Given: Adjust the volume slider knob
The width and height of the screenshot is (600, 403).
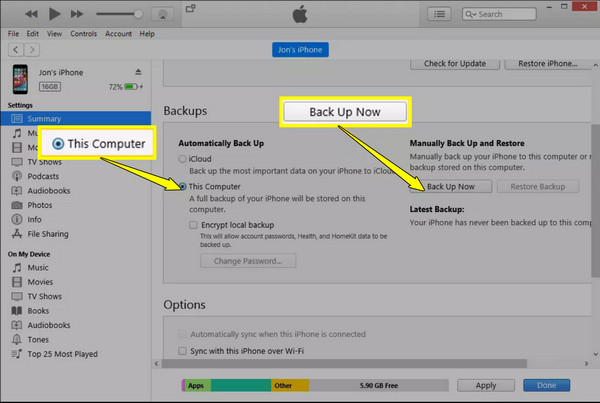Looking at the screenshot, I should 138,14.
